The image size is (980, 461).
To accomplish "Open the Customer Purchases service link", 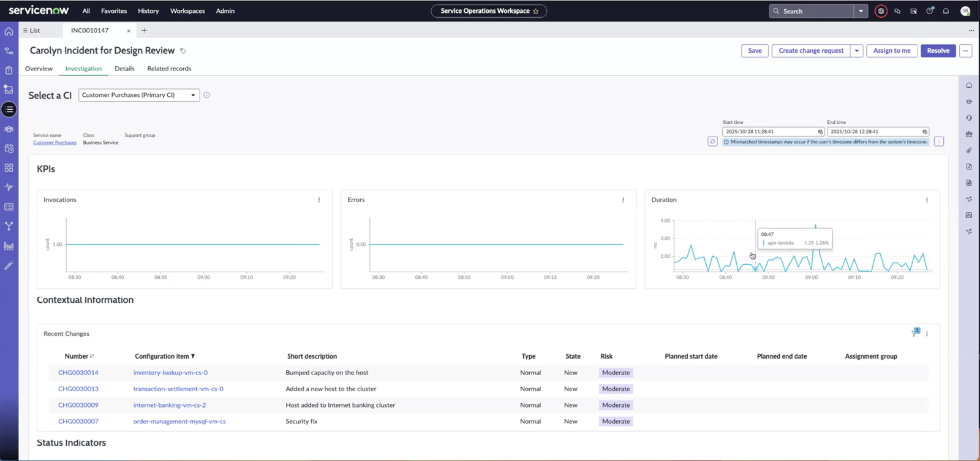I will [x=55, y=143].
